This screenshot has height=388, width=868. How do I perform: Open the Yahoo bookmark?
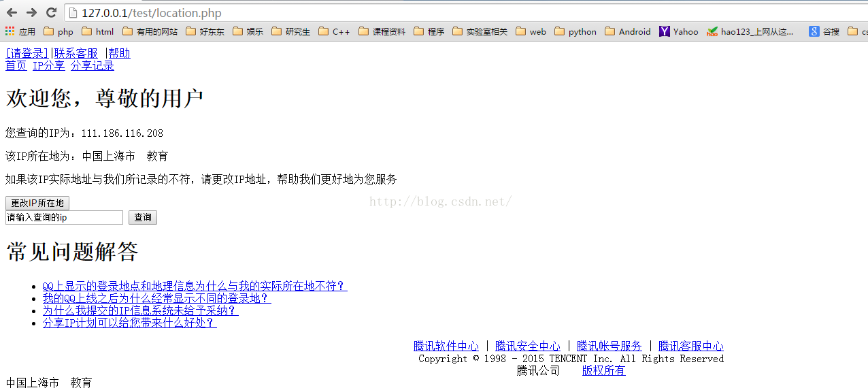[678, 31]
